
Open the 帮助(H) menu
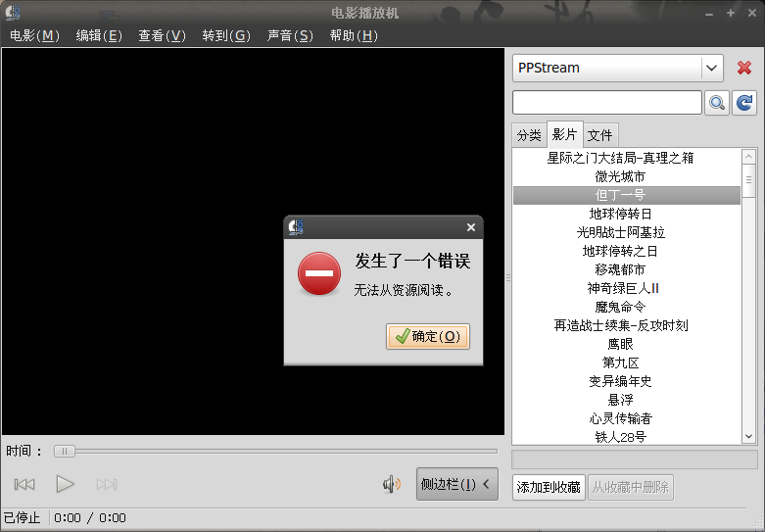tap(354, 35)
